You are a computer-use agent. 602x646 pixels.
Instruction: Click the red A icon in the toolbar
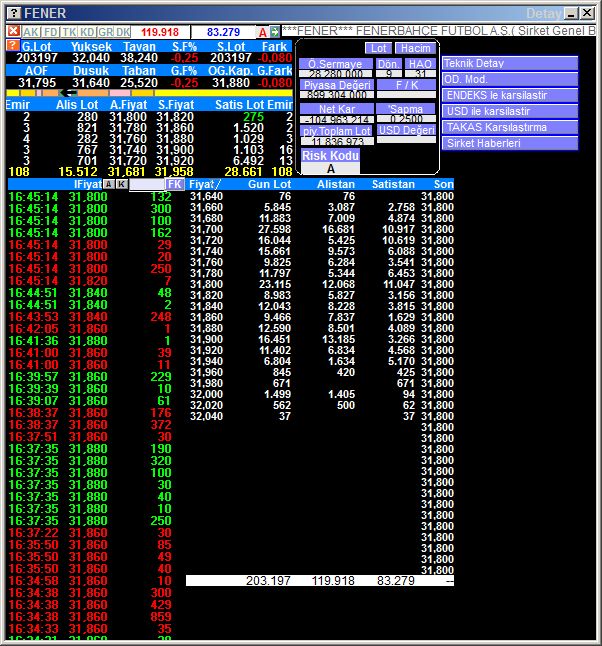[x=263, y=32]
